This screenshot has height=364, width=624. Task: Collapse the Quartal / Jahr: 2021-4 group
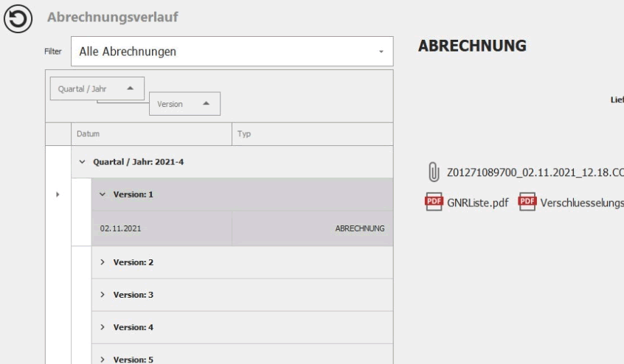pyautogui.click(x=82, y=162)
